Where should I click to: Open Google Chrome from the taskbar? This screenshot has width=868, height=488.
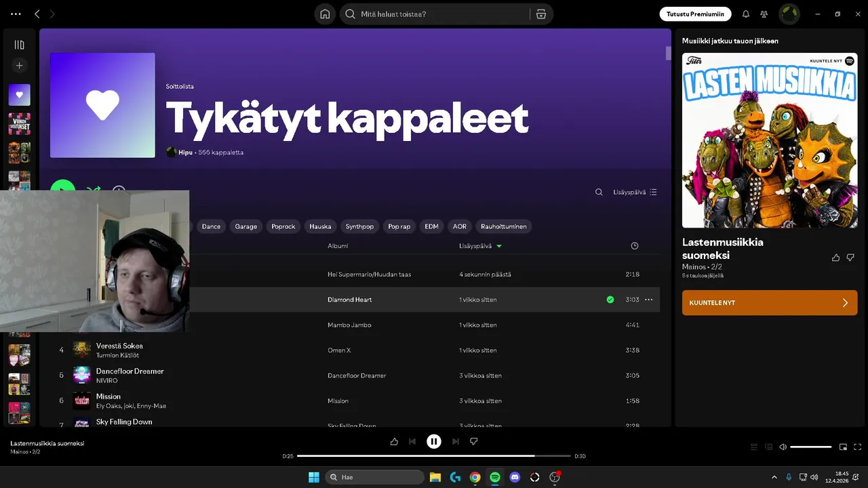(475, 477)
